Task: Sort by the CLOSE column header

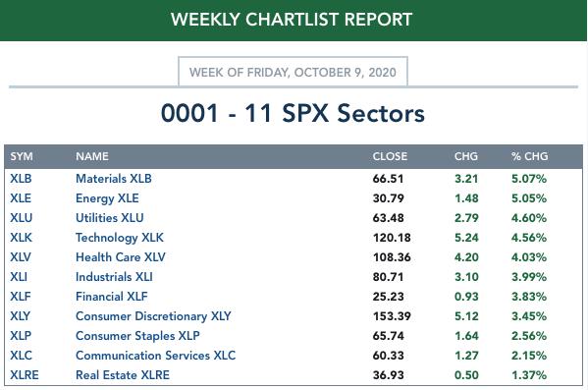Action: pos(390,156)
